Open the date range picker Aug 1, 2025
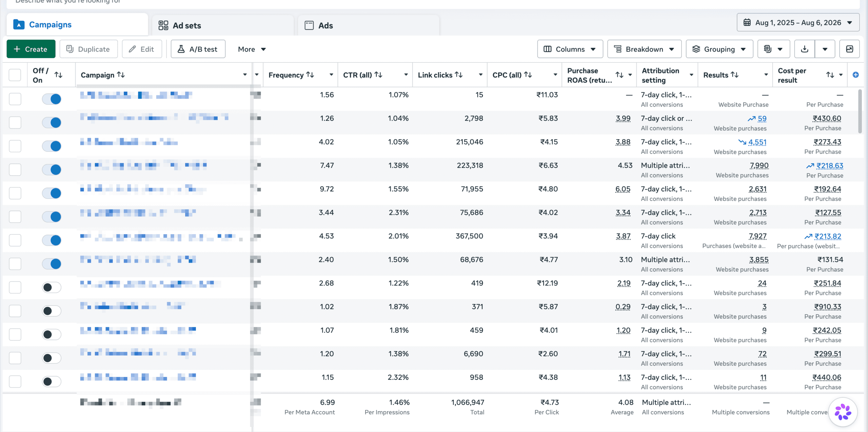Viewport: 868px width, 432px height. pos(798,23)
